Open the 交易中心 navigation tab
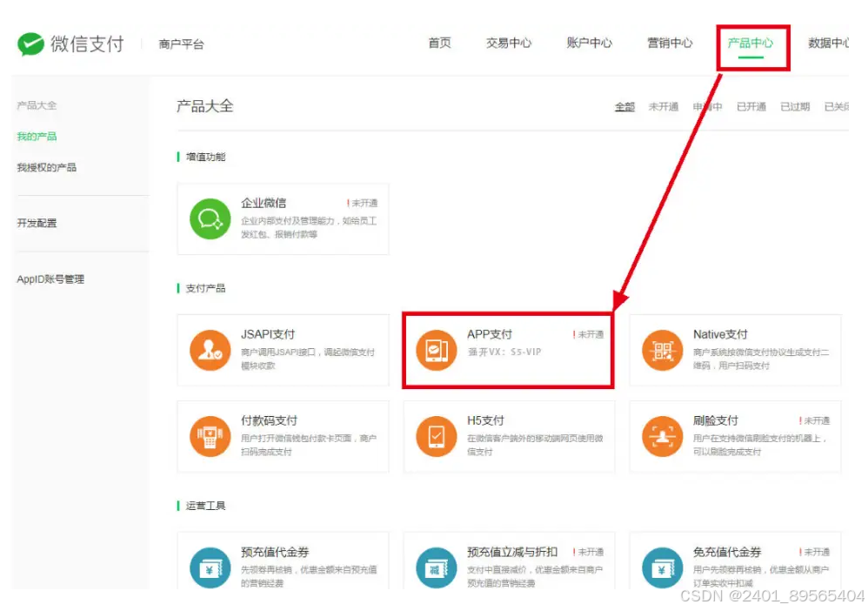This screenshot has height=611, width=868. [x=509, y=44]
